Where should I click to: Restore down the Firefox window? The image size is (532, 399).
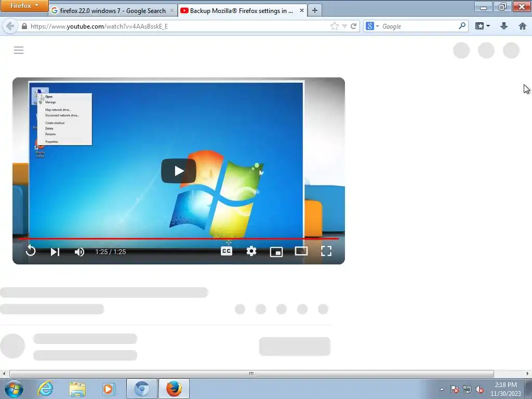(x=502, y=6)
